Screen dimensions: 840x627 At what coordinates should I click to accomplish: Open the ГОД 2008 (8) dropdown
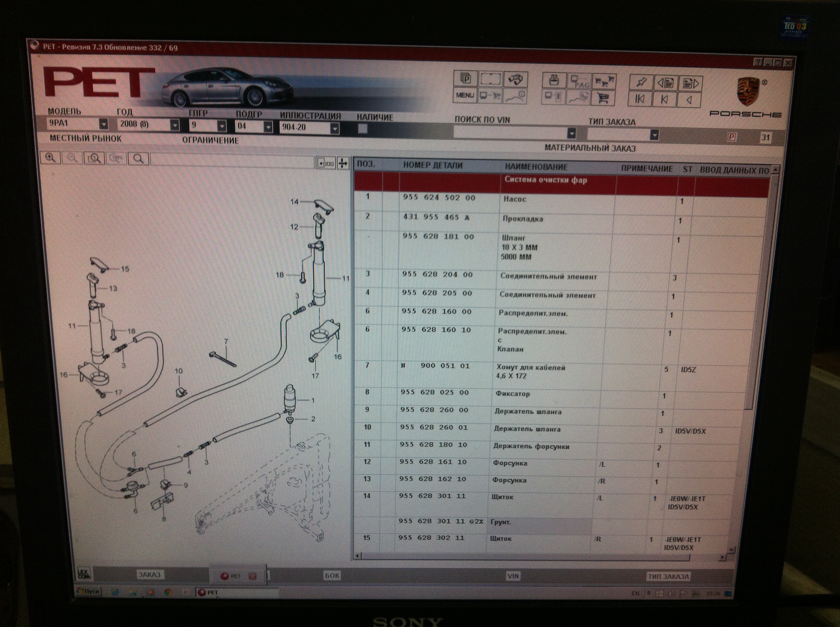point(174,125)
